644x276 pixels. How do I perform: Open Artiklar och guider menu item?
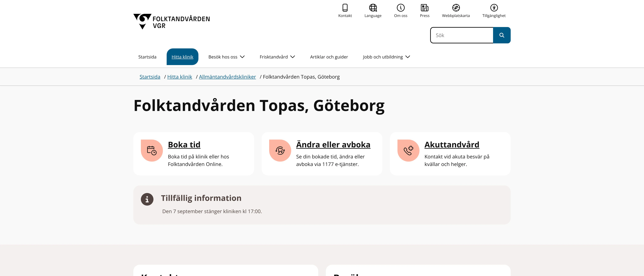(x=329, y=57)
